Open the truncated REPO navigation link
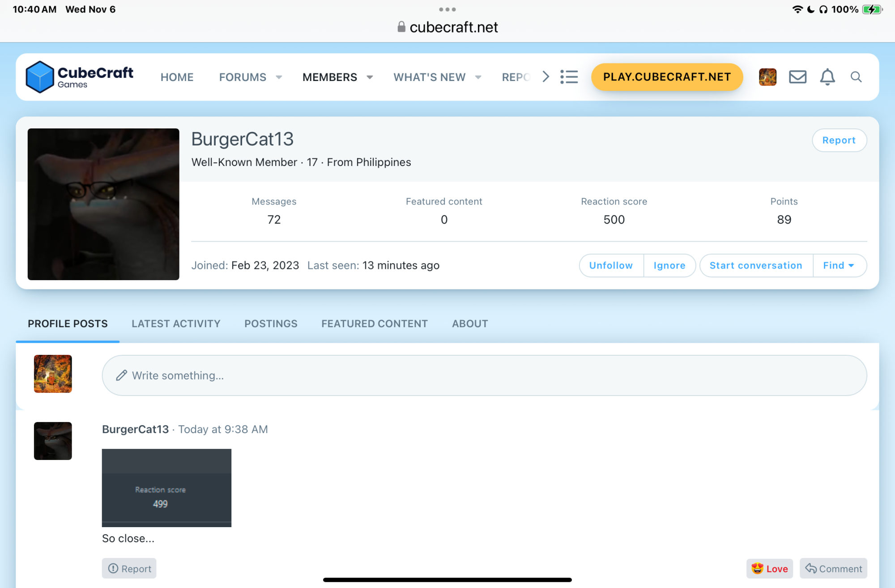Image resolution: width=895 pixels, height=588 pixels. point(516,77)
